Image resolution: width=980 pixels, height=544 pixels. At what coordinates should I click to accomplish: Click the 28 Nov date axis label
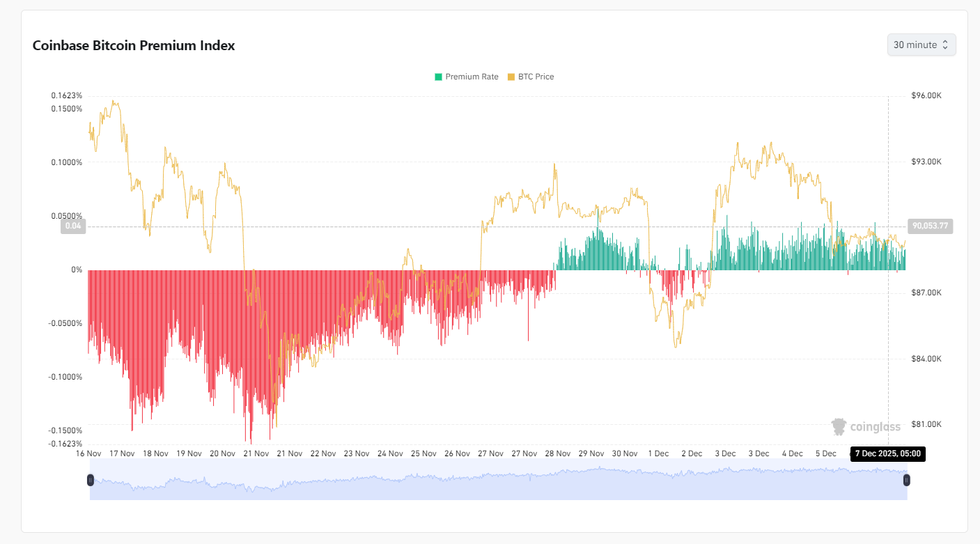(558, 453)
